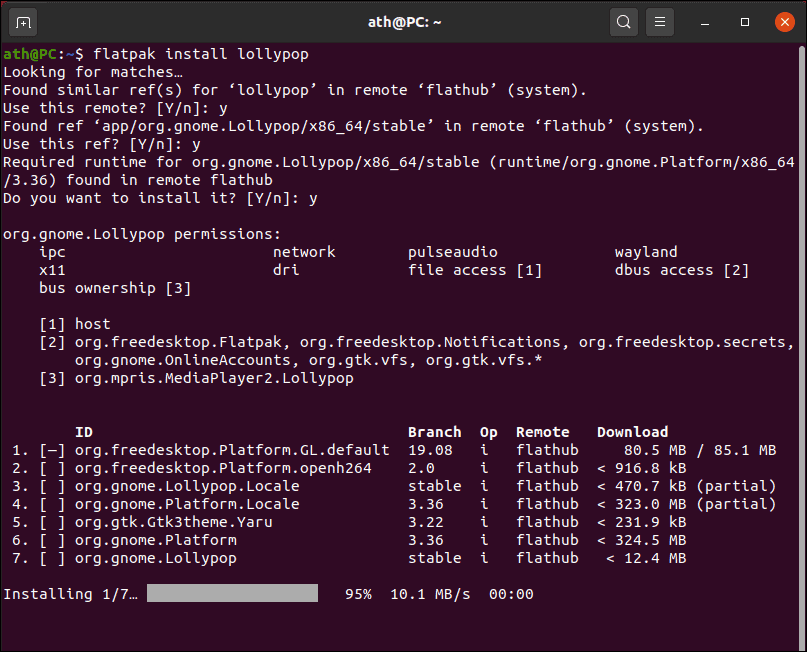This screenshot has width=807, height=652.
Task: Click the vertical scrollbar of terminal
Action: click(802, 348)
